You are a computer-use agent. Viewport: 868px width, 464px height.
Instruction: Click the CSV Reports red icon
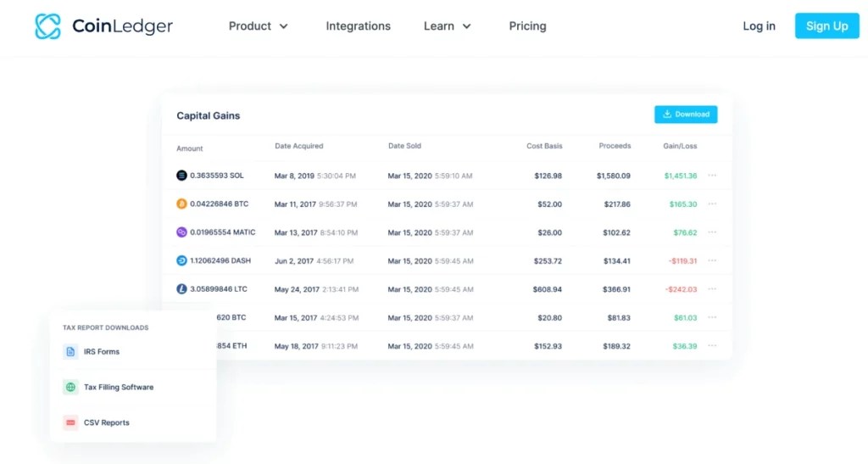[70, 422]
